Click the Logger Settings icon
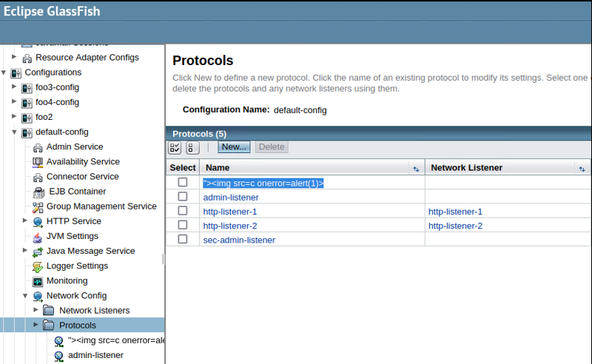The width and height of the screenshot is (592, 364). pos(38,266)
